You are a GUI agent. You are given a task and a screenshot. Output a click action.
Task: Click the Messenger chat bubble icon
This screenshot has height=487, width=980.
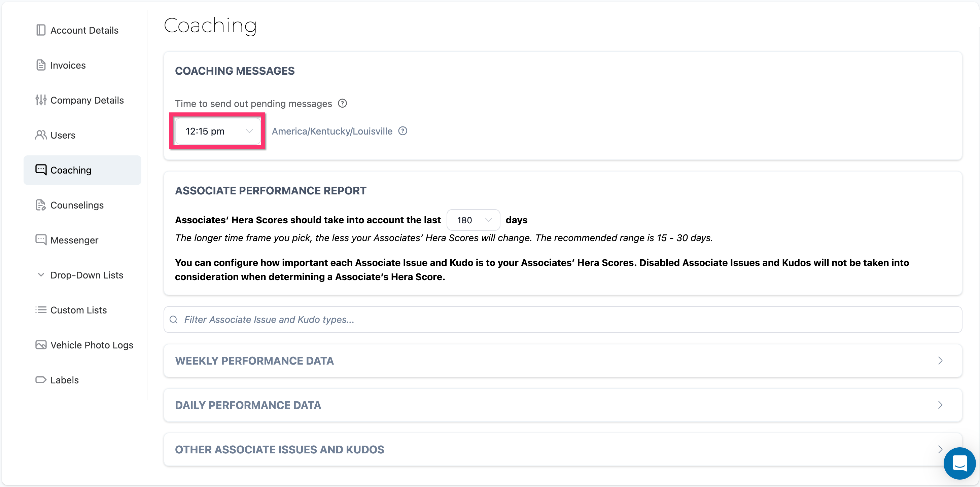tap(41, 240)
